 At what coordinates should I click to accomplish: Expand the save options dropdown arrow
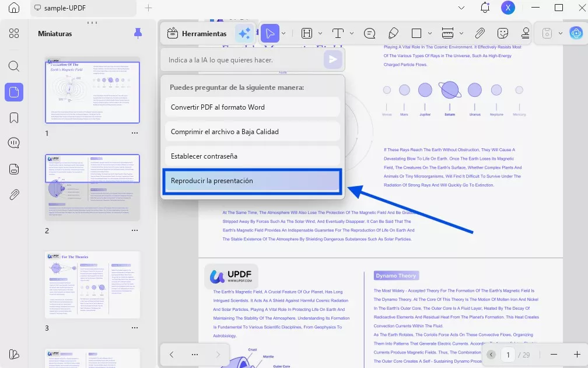click(x=560, y=33)
